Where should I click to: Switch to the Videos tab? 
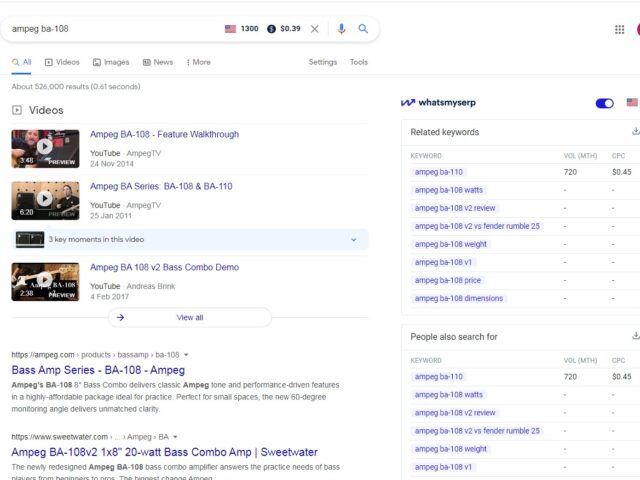click(x=62, y=62)
